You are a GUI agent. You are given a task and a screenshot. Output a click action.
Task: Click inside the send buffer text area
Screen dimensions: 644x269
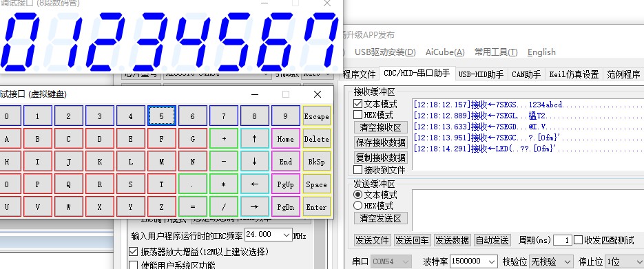click(x=528, y=210)
